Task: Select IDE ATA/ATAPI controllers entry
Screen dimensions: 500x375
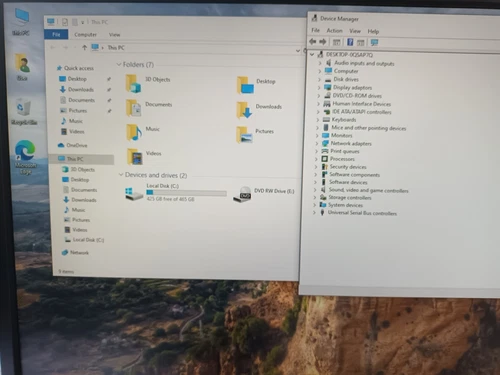Action: [362, 112]
